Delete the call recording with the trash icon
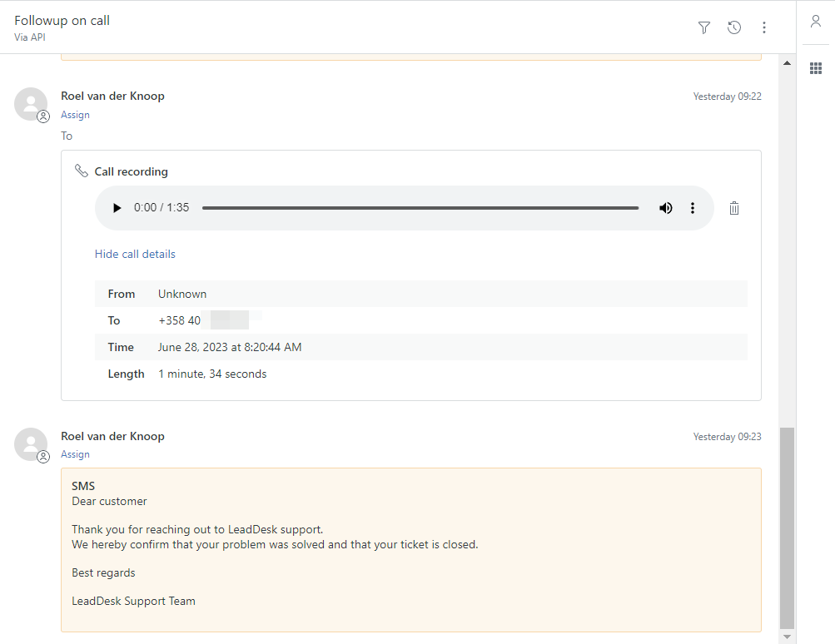This screenshot has height=644, width=835. click(733, 207)
